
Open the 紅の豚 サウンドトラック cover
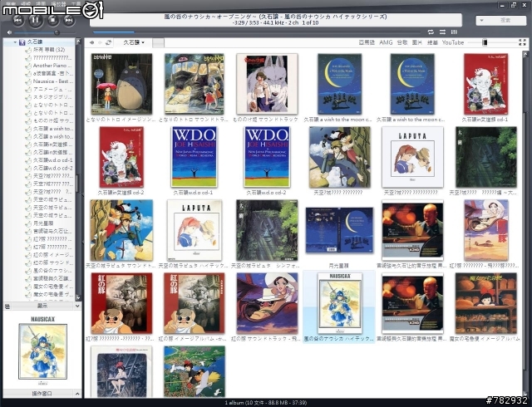pyautogui.click(x=267, y=303)
